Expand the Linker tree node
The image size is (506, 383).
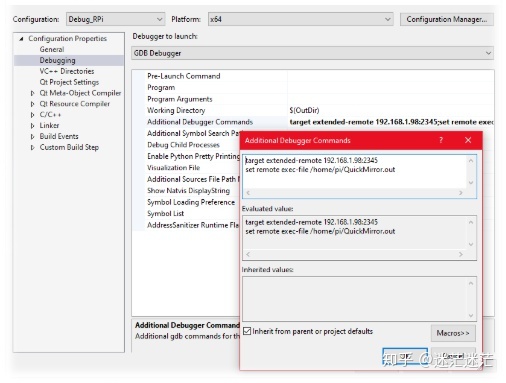click(32, 126)
